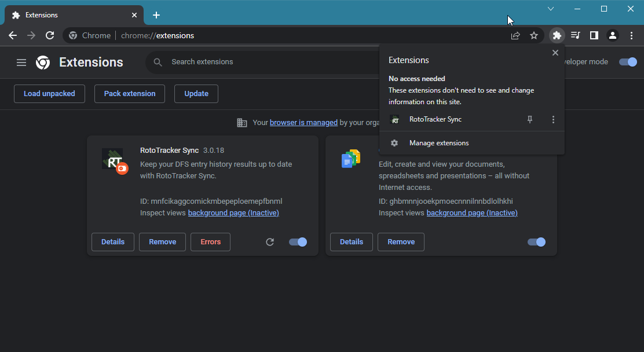Inspect Google Docs Offline background page link
This screenshot has height=352, width=644.
tap(472, 212)
